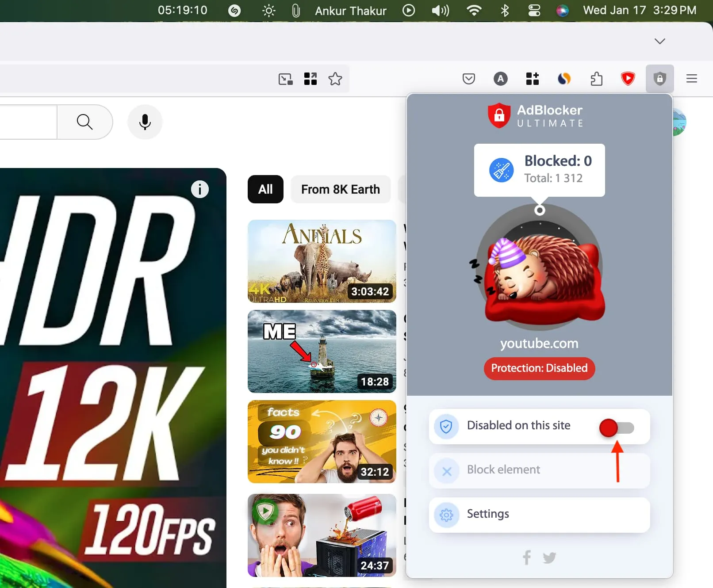Click the X icon beside Block element
This screenshot has width=713, height=588.
[447, 471]
